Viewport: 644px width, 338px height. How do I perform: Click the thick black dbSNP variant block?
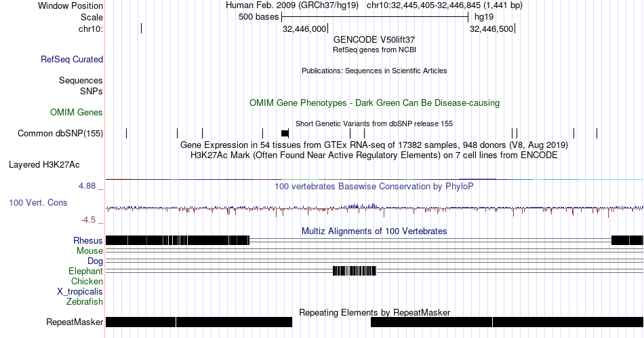click(x=285, y=133)
